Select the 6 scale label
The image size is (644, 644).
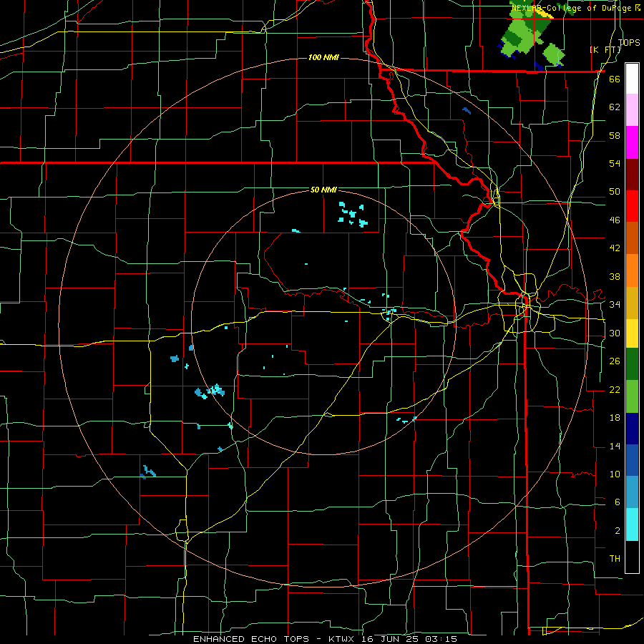click(x=617, y=502)
